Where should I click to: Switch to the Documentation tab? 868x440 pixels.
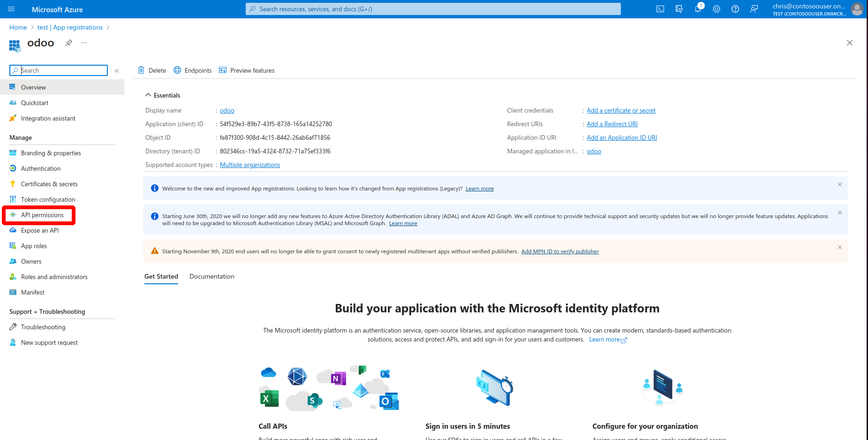[x=211, y=276]
